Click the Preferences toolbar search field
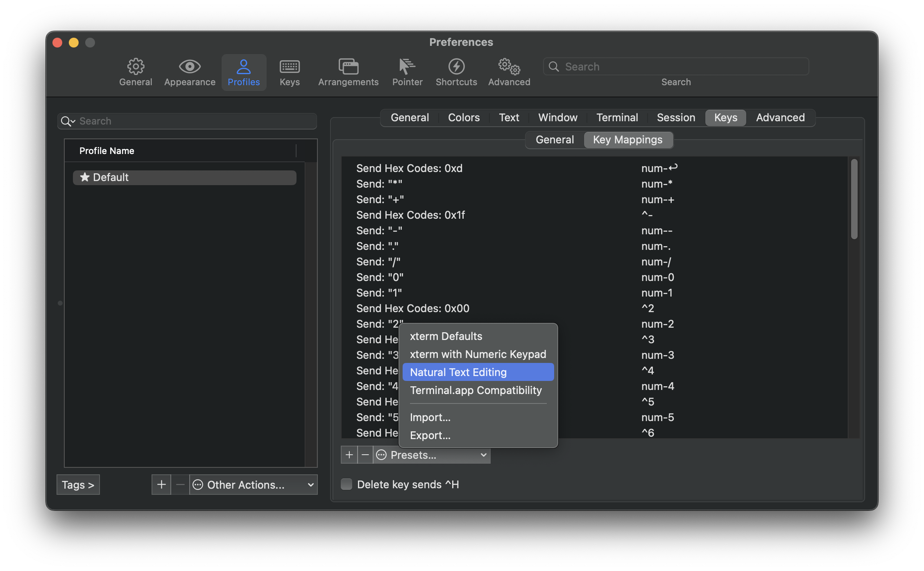This screenshot has width=924, height=571. [676, 66]
